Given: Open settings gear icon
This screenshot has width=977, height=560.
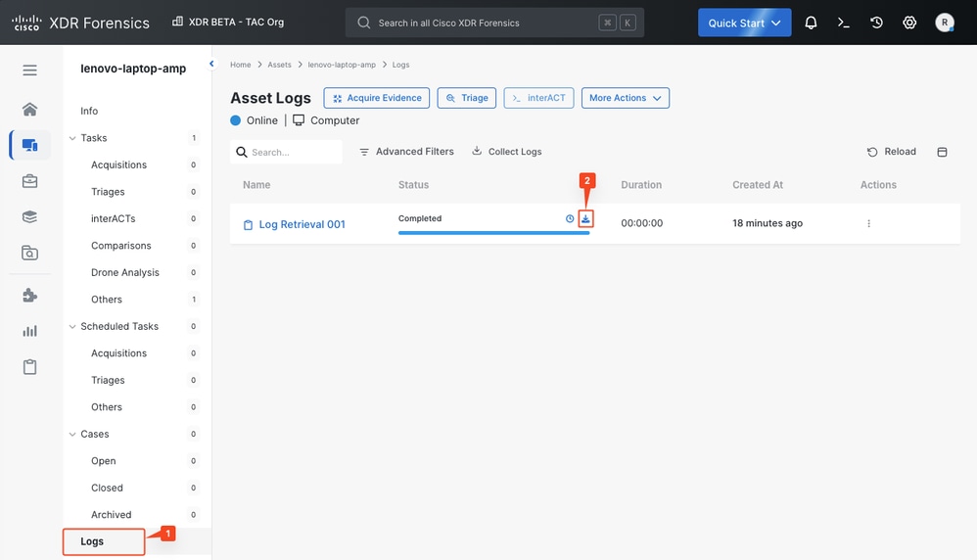Looking at the screenshot, I should point(909,23).
